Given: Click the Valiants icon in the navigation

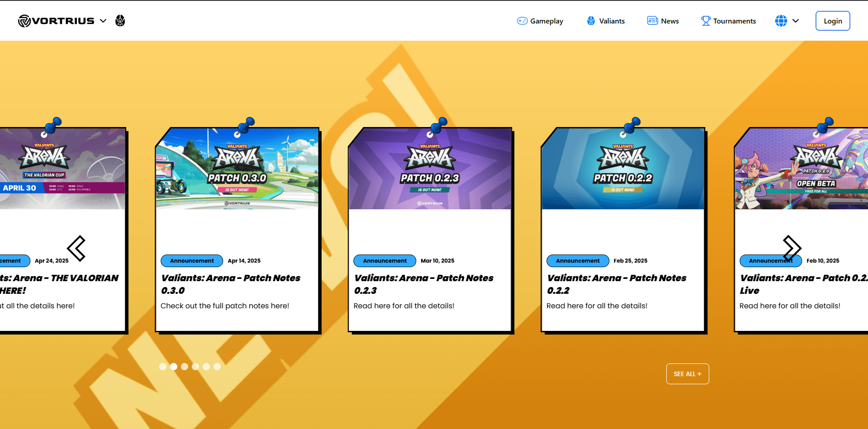Looking at the screenshot, I should [x=591, y=21].
